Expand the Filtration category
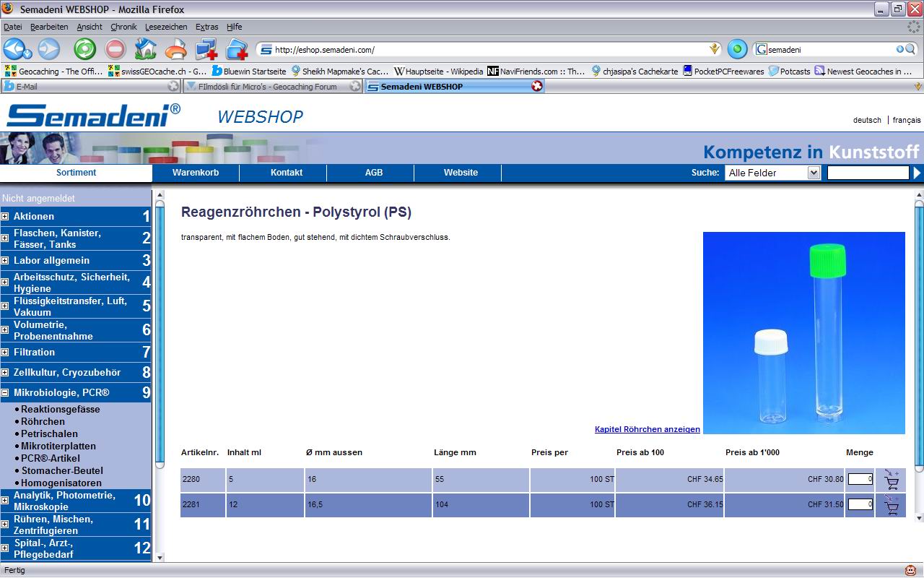This screenshot has width=924, height=578. [x=5, y=352]
